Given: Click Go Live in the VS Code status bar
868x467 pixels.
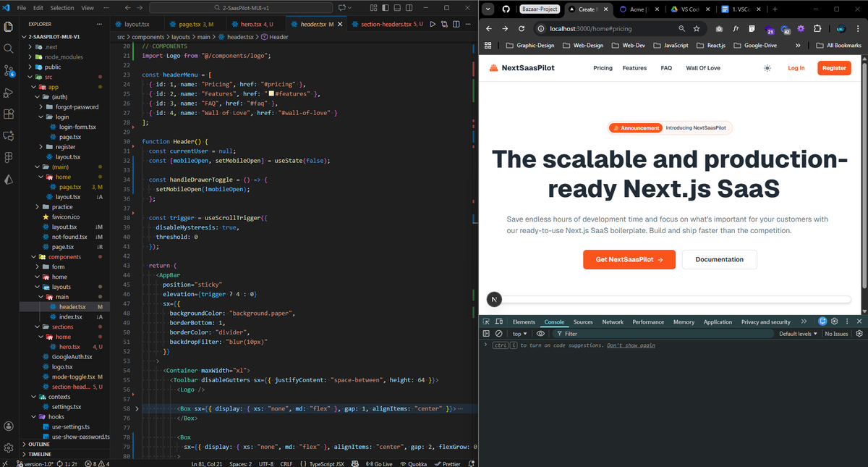Looking at the screenshot, I should coord(379,463).
